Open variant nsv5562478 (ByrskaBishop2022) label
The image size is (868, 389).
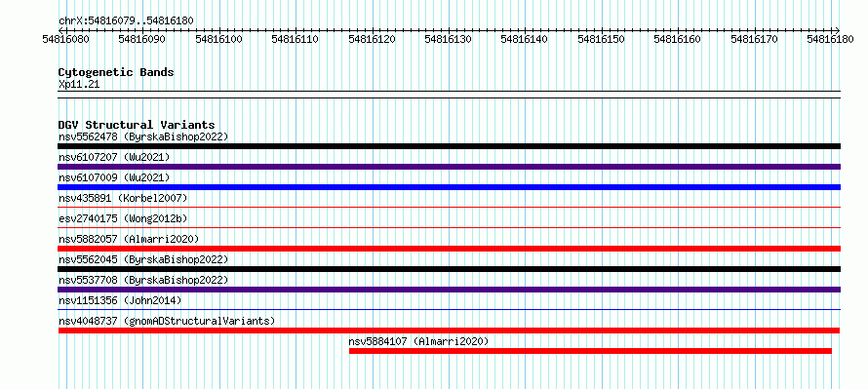point(143,136)
